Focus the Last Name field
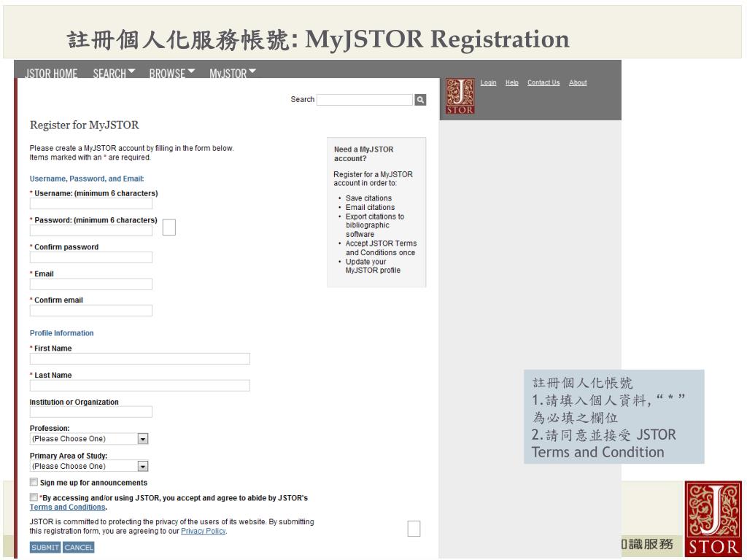This screenshot has width=747, height=560. click(139, 385)
